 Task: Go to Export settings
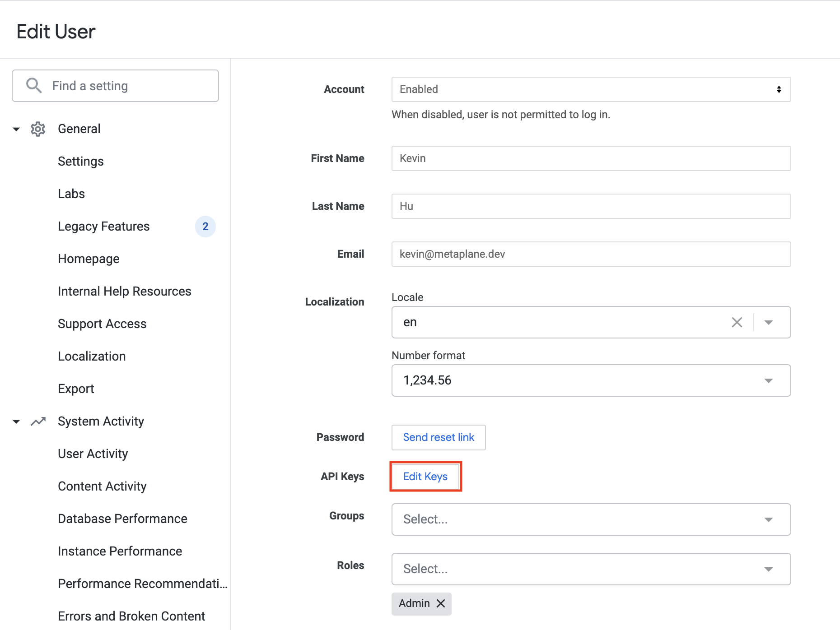76,389
